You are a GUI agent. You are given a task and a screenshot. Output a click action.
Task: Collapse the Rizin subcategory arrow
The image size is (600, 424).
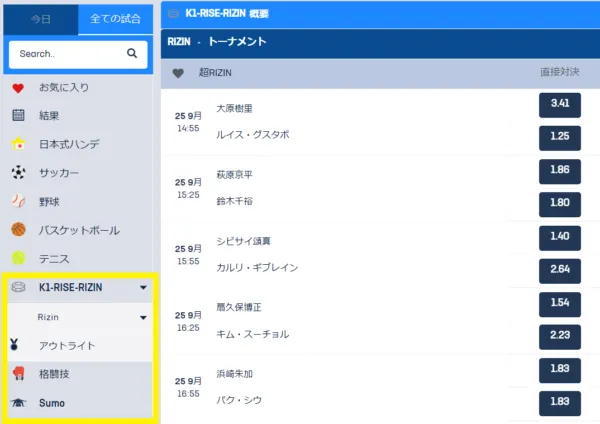(x=143, y=318)
